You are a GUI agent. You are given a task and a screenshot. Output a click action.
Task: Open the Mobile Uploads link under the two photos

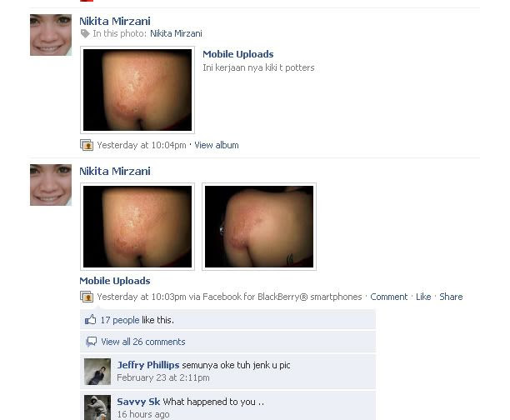[115, 281]
